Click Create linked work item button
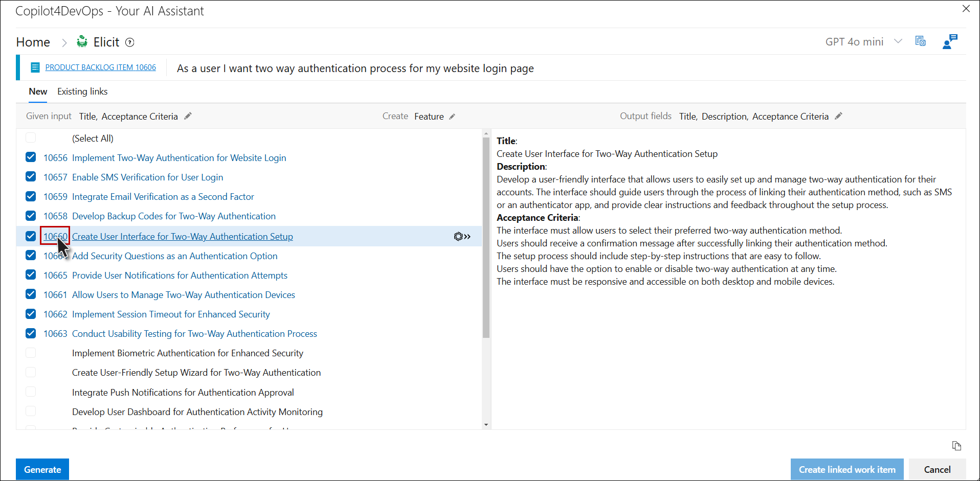This screenshot has width=980, height=481. 847,469
